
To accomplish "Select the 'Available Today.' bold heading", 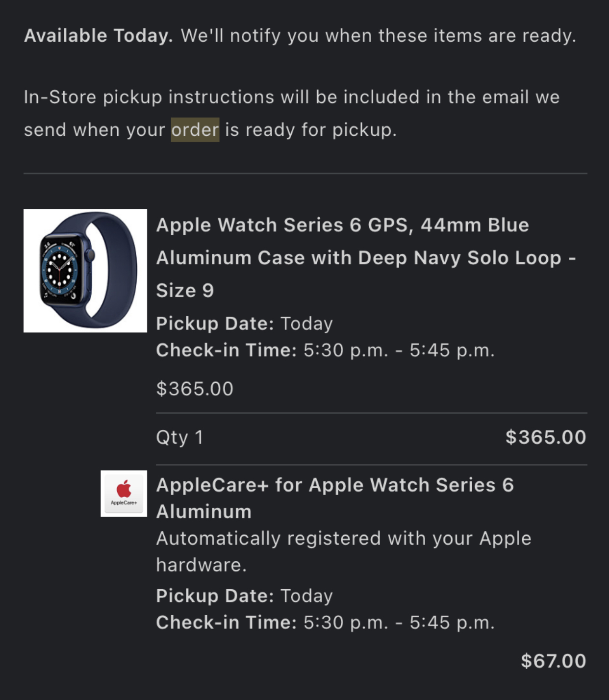I will point(99,35).
